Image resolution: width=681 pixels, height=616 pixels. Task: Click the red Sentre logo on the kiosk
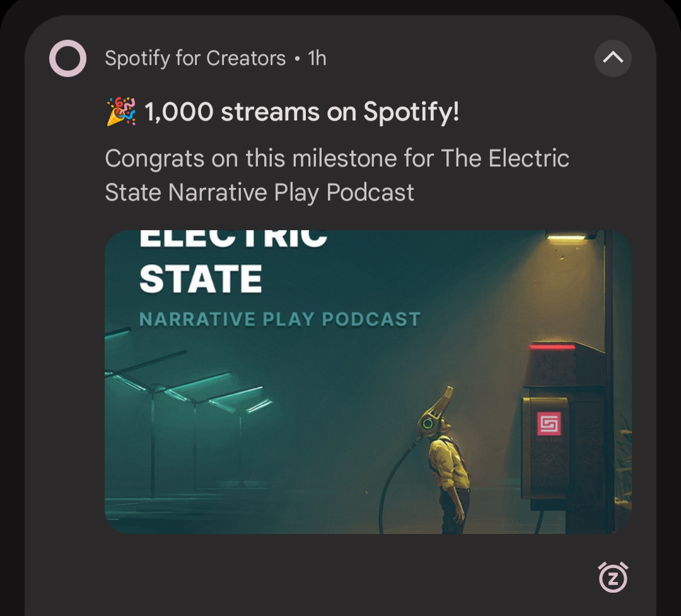click(x=549, y=423)
